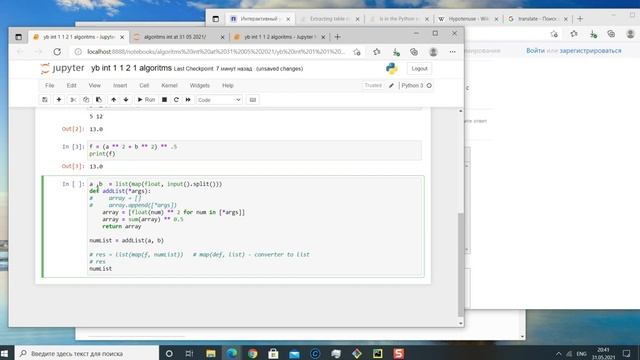The width and height of the screenshot is (640, 360).
Task: Save notebook with the floppy disk icon
Action: pyautogui.click(x=45, y=100)
